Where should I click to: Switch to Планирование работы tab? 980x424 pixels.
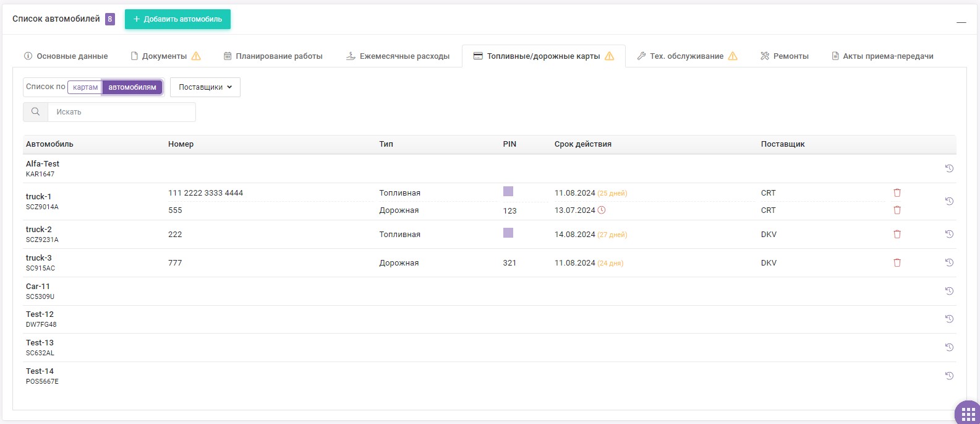[x=273, y=56]
